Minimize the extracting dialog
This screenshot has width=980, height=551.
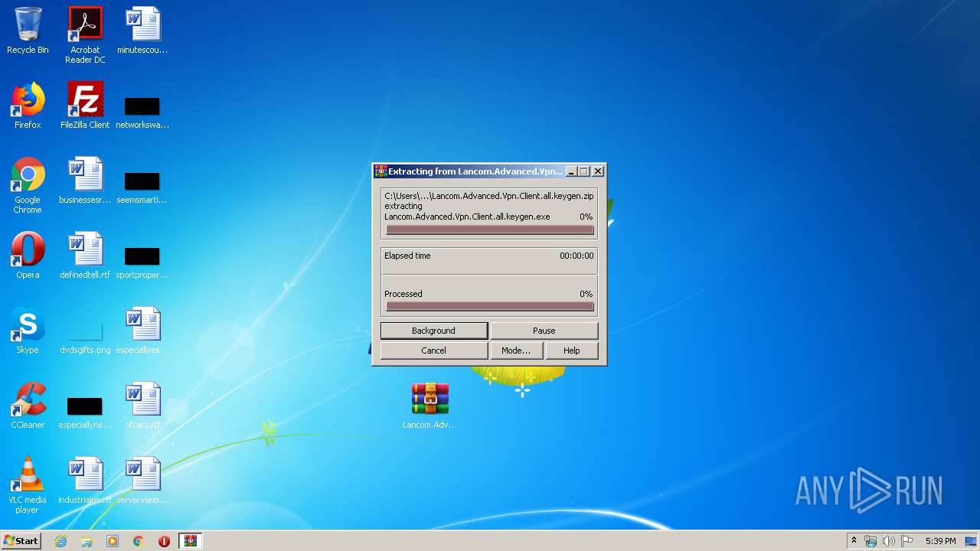pyautogui.click(x=570, y=171)
